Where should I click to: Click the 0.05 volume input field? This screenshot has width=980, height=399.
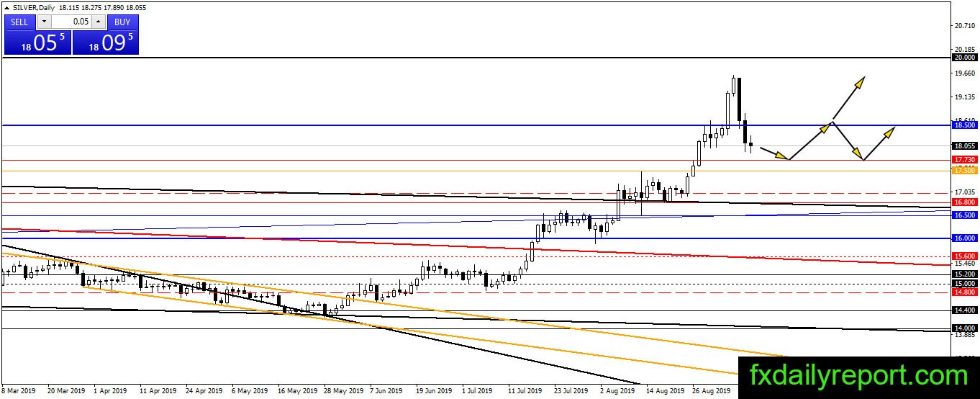(x=71, y=22)
